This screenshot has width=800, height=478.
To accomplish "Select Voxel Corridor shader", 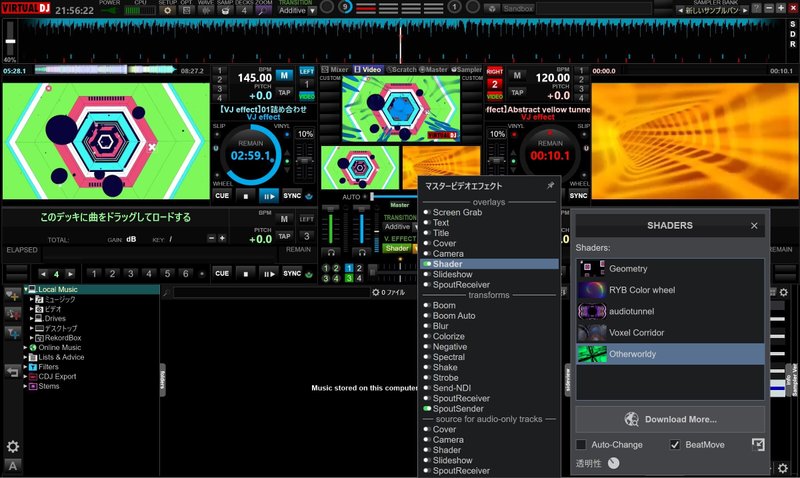I will 670,333.
